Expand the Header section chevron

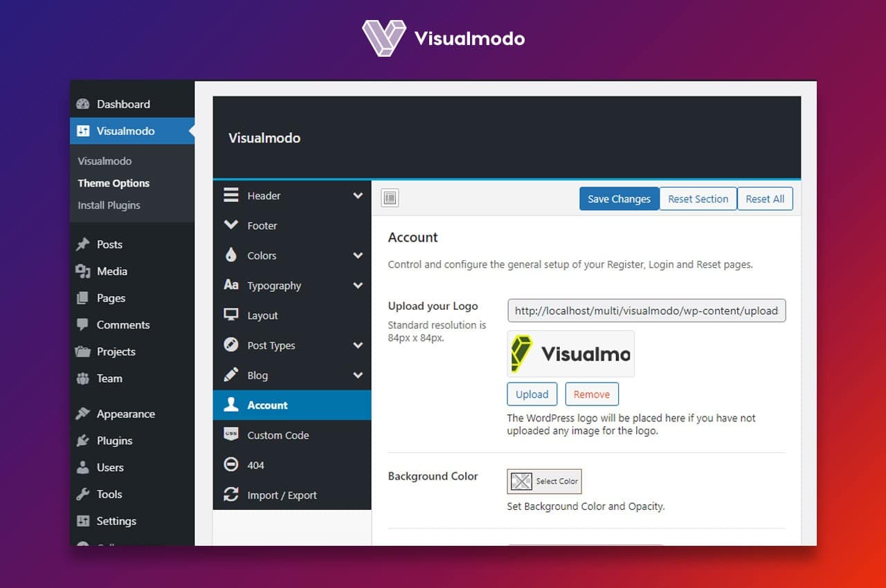[x=358, y=196]
